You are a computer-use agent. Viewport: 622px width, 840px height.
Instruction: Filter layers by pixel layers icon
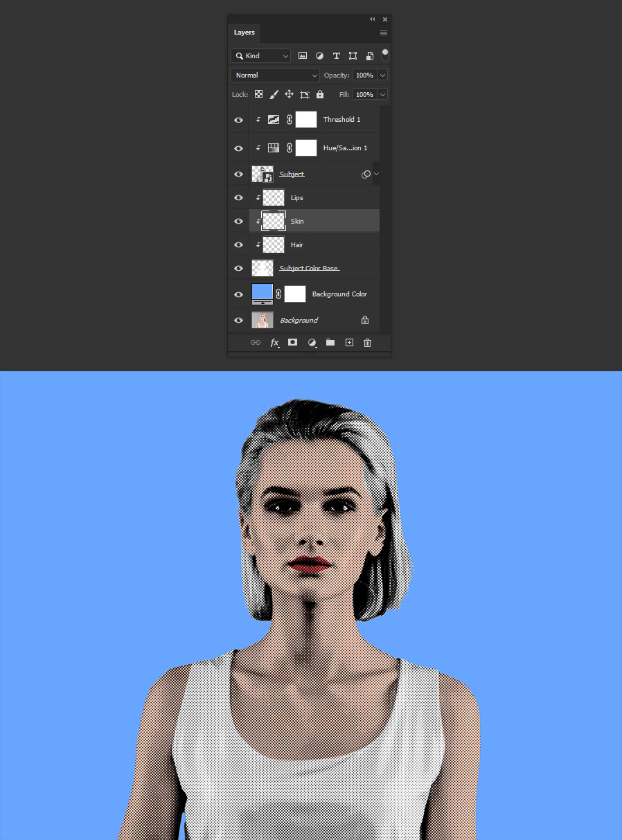pyautogui.click(x=303, y=55)
